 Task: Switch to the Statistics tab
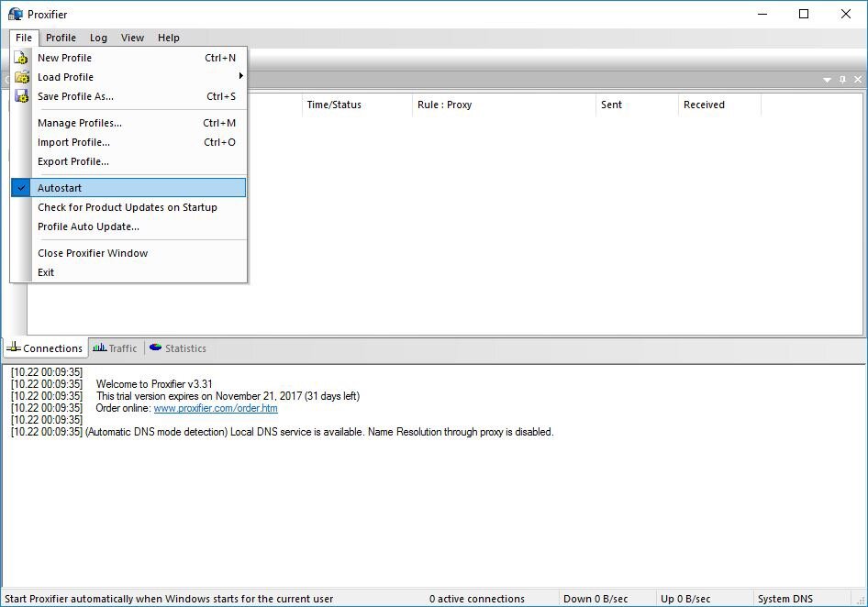(178, 348)
